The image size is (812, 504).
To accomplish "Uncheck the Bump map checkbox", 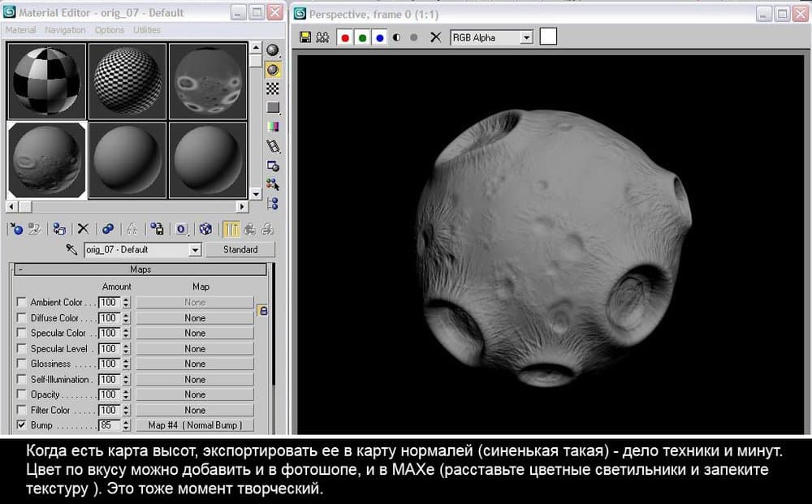I will click(x=21, y=425).
